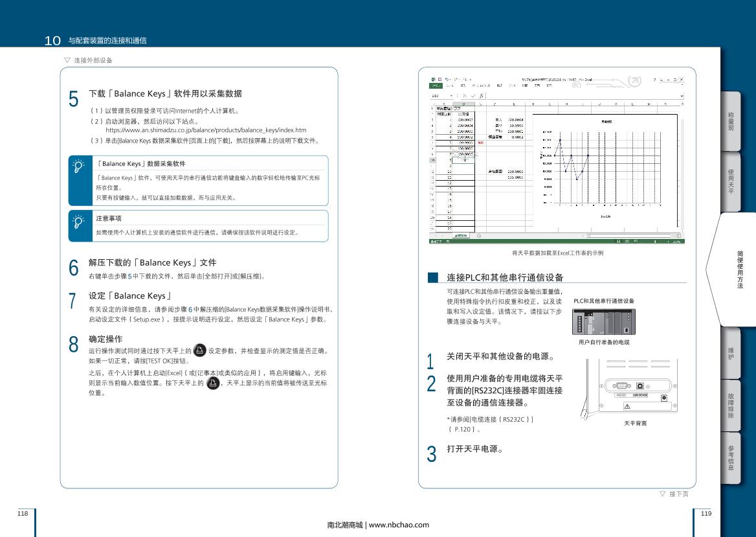Click the print key icon before 设定参数

click(x=200, y=350)
